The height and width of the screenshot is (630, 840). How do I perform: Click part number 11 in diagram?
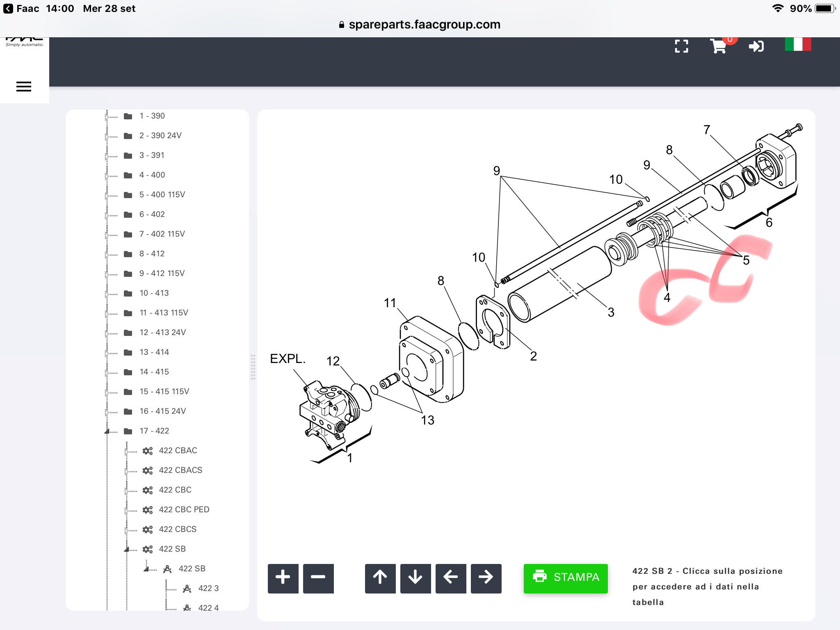pyautogui.click(x=390, y=303)
